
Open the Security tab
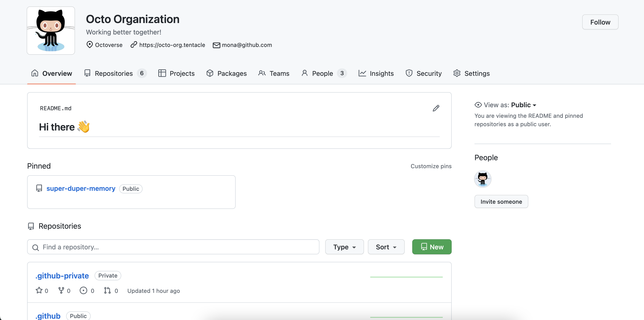423,73
